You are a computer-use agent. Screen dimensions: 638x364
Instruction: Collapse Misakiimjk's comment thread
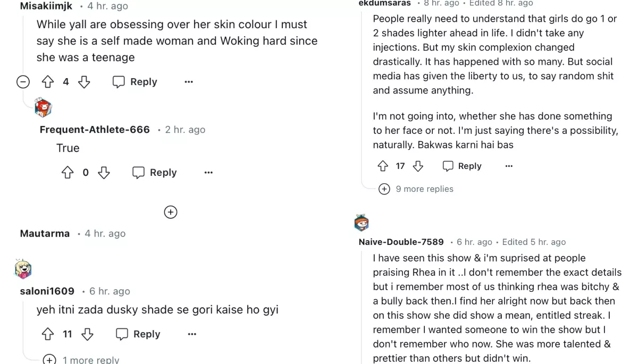pyautogui.click(x=23, y=82)
